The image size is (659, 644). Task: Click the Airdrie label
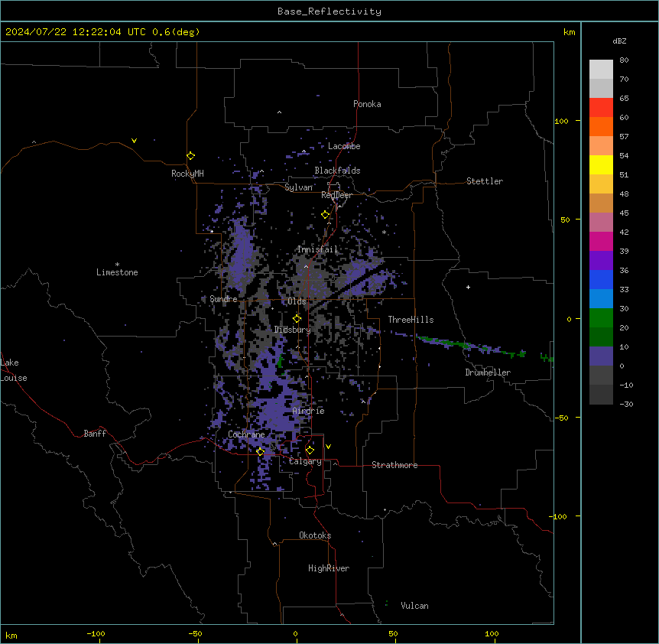308,411
